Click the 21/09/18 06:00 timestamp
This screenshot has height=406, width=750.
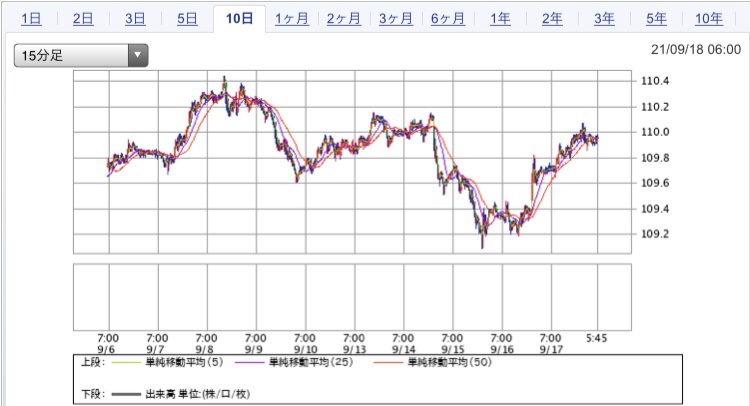tap(696, 50)
